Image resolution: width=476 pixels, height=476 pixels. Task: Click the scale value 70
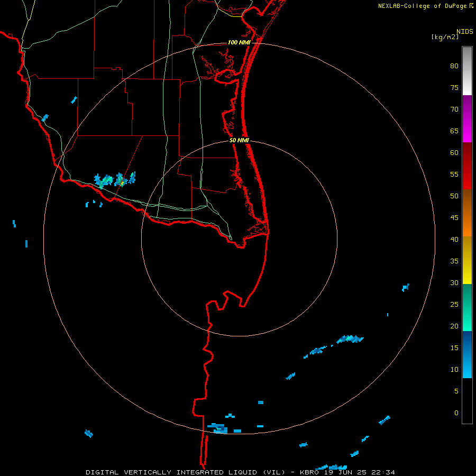[454, 109]
